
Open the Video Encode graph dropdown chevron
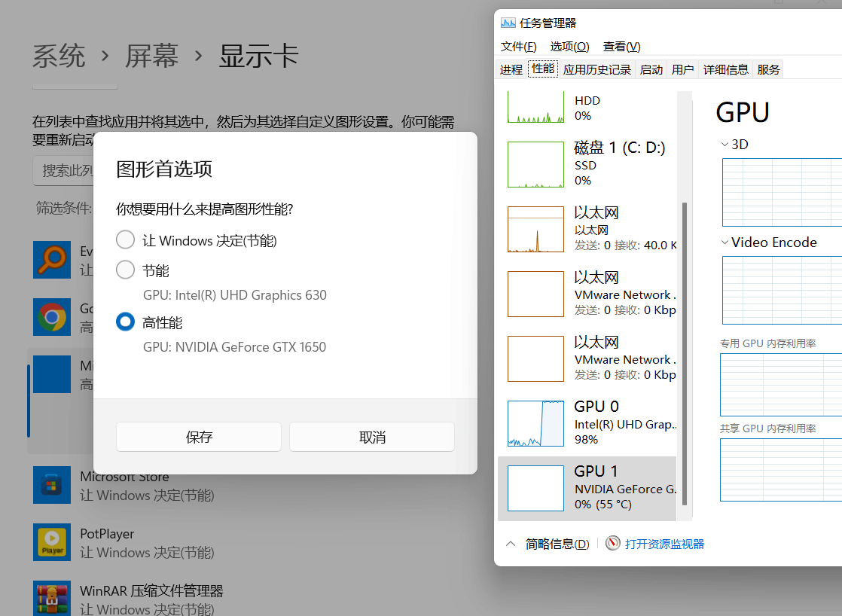[x=725, y=242]
